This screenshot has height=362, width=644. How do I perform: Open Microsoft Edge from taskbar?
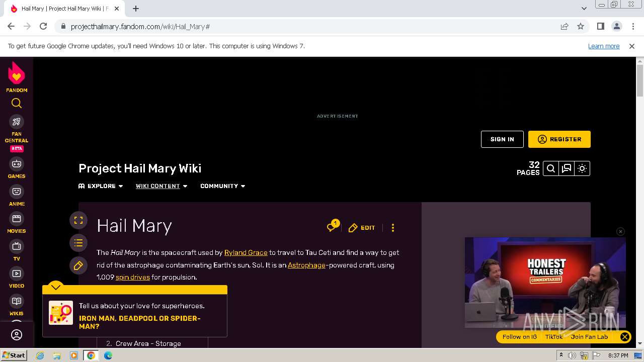click(108, 355)
